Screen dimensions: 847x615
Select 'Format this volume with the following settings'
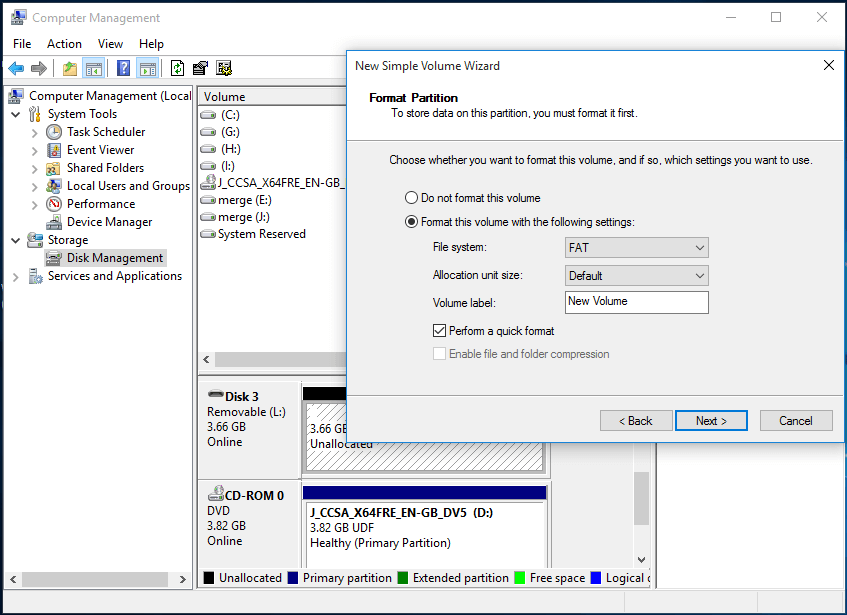click(x=411, y=221)
